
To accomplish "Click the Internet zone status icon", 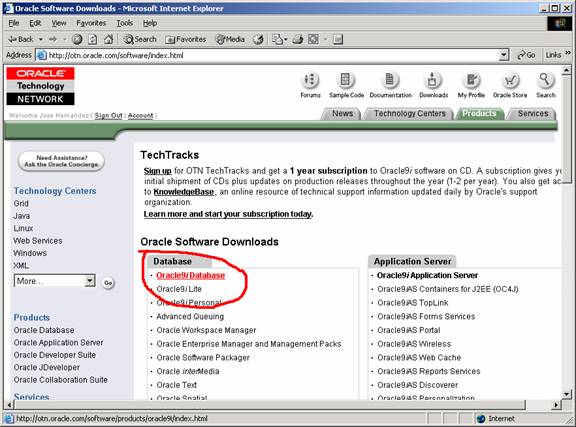I will click(x=480, y=419).
